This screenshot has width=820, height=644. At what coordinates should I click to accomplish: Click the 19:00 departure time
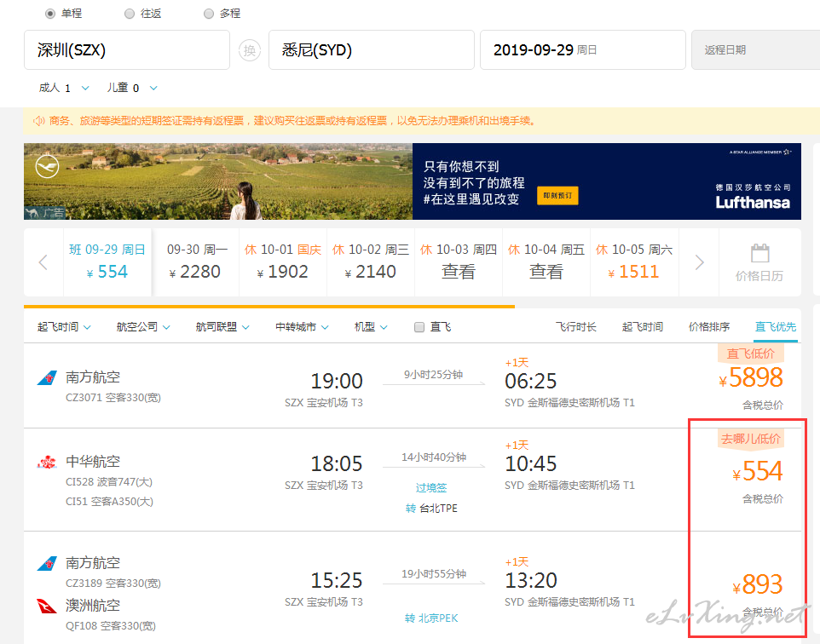(x=337, y=381)
